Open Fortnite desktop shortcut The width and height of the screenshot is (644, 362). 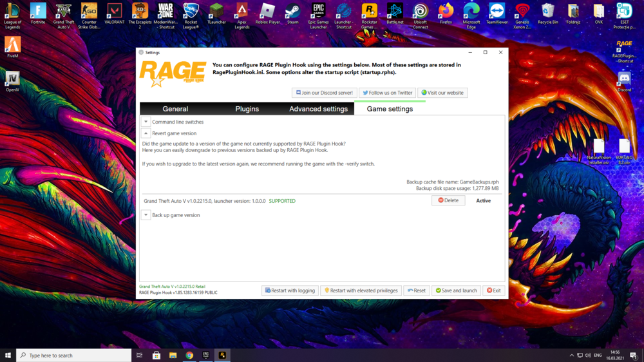click(38, 14)
